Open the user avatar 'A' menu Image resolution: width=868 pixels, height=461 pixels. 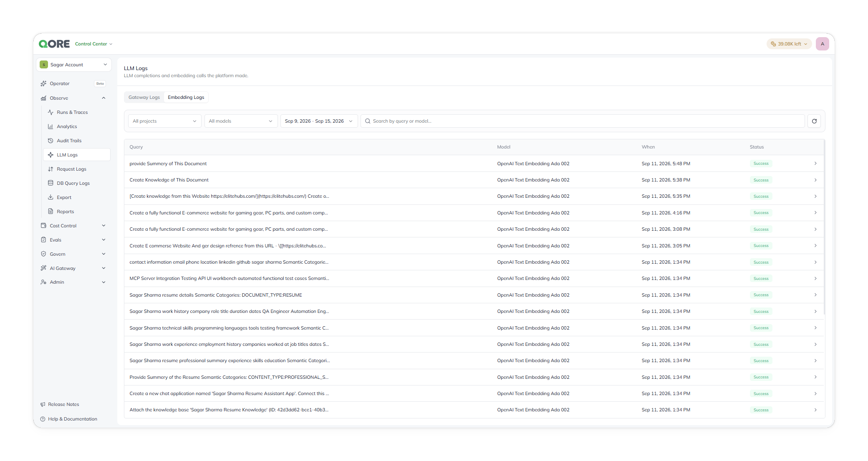coord(823,44)
